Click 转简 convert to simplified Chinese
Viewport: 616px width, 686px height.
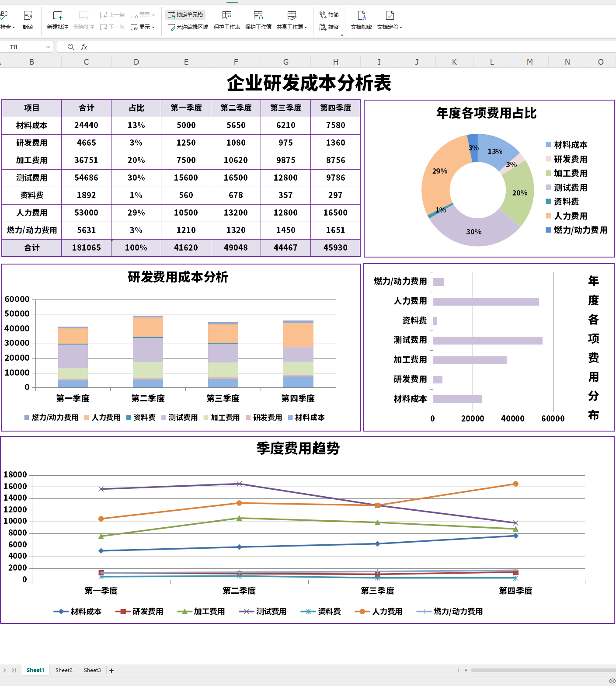tap(329, 15)
